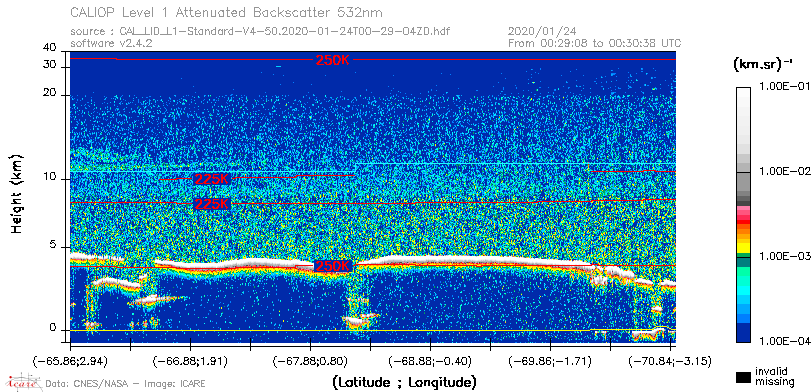Click the 'software v2.4.2' text
Image resolution: width=811 pixels, height=392 pixels.
[x=111, y=43]
